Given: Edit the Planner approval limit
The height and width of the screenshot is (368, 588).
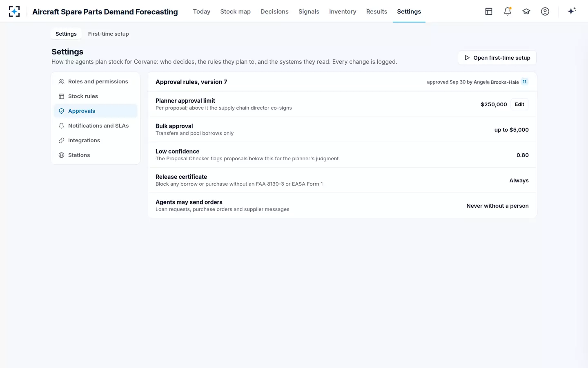Looking at the screenshot, I should pos(519,104).
